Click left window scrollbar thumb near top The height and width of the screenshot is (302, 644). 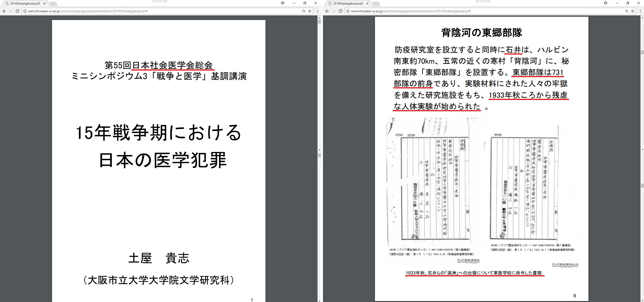(x=319, y=21)
